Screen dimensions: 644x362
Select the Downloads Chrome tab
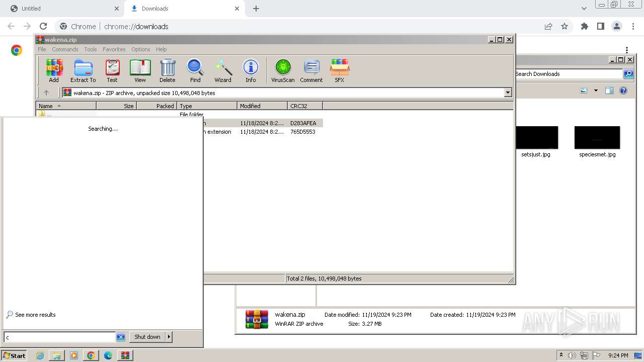tap(185, 9)
